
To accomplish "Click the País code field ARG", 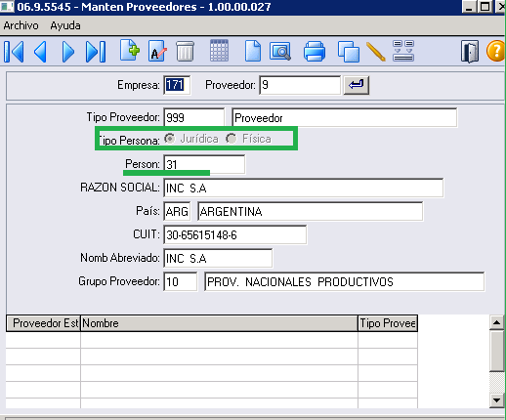I will [177, 211].
